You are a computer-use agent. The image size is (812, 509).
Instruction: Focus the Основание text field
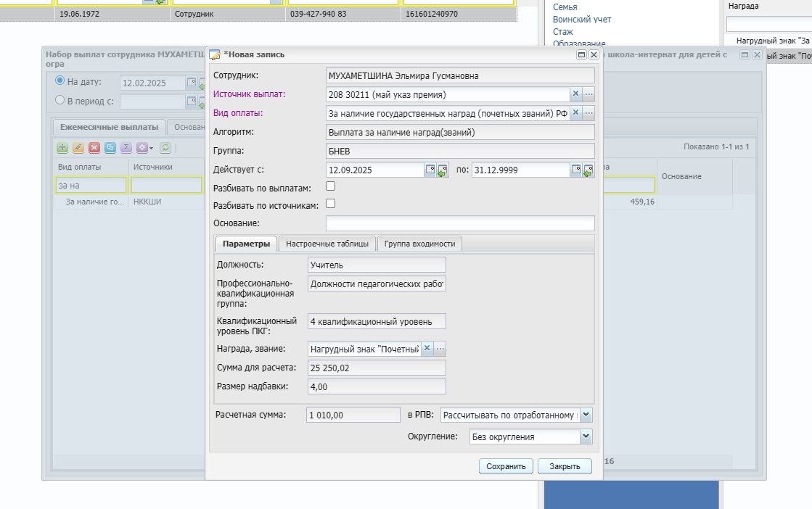(460, 223)
